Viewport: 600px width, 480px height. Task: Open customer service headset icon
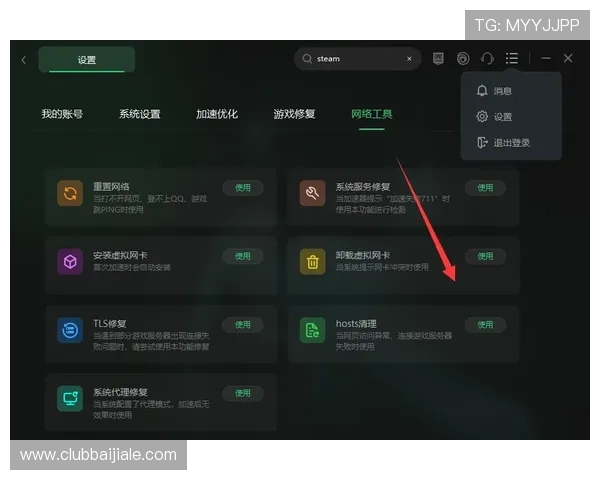487,59
